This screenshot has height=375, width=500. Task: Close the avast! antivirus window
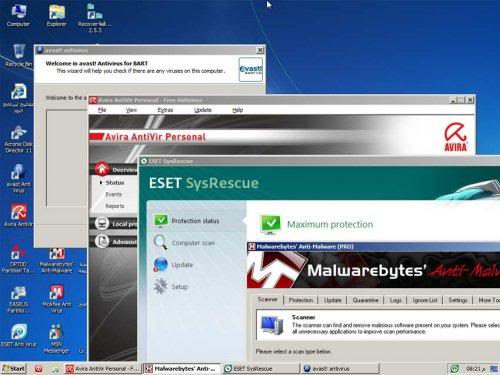pos(260,50)
